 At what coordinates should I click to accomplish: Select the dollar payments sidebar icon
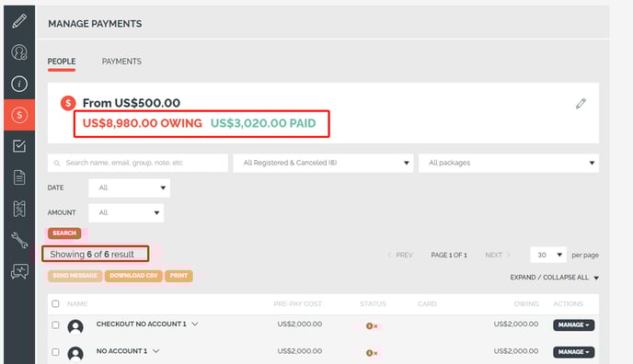pos(19,115)
